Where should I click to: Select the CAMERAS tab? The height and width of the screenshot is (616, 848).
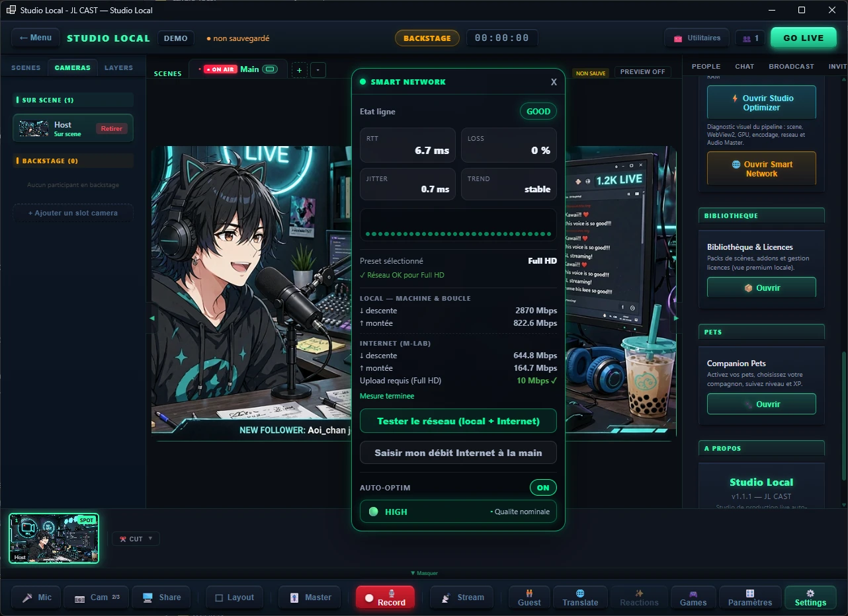[73, 67]
